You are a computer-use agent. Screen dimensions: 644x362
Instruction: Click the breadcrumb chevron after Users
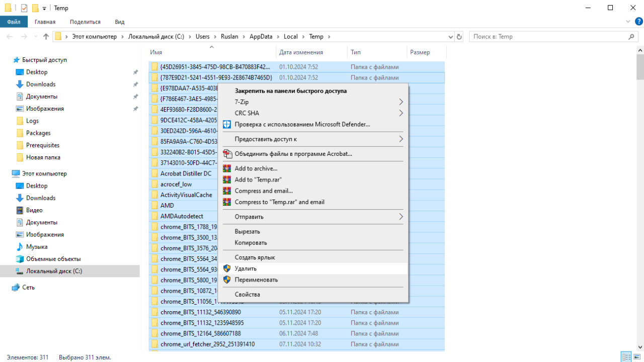pyautogui.click(x=215, y=37)
